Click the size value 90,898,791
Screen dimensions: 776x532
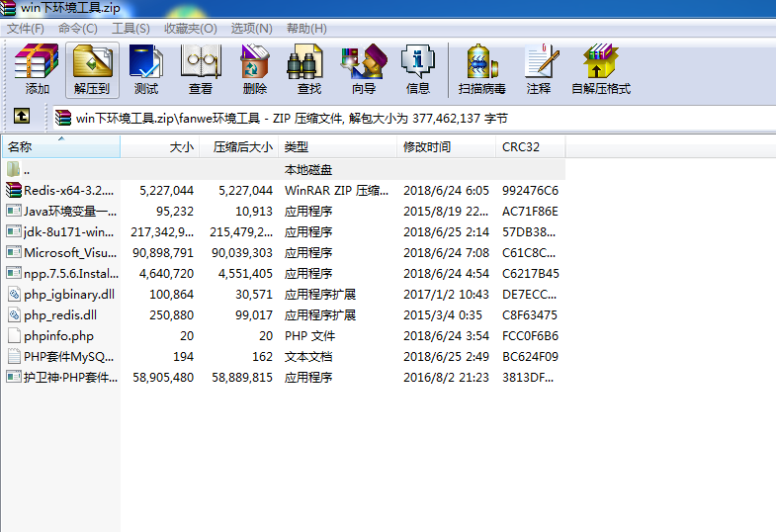click(x=163, y=253)
